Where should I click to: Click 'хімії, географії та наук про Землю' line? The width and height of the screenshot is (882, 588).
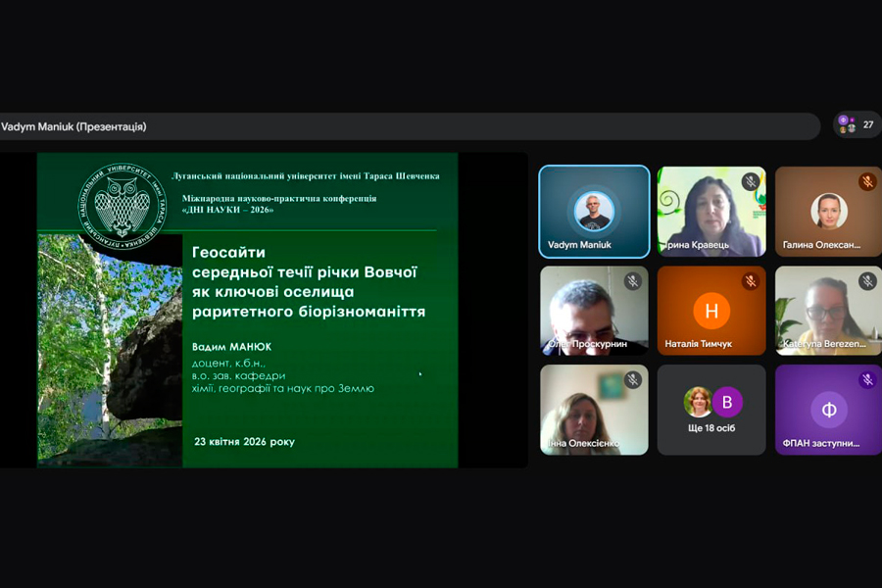point(283,388)
